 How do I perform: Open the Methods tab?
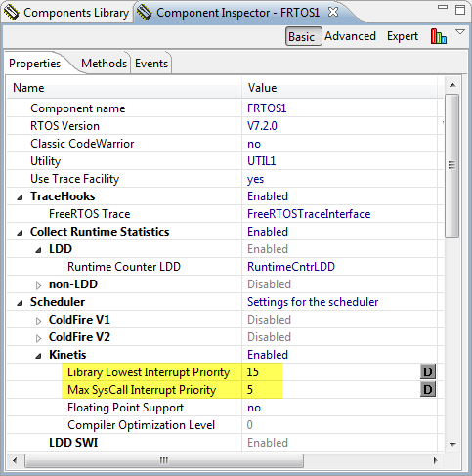[104, 64]
